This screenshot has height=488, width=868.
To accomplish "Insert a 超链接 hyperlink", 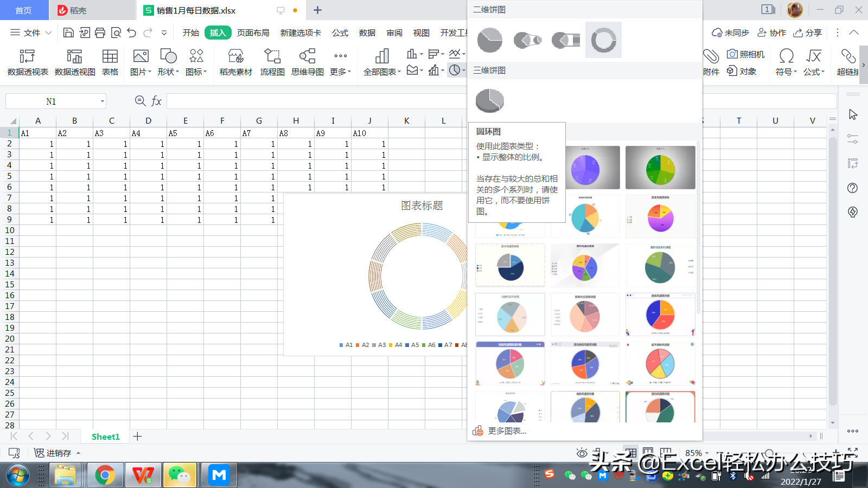I will [x=847, y=62].
